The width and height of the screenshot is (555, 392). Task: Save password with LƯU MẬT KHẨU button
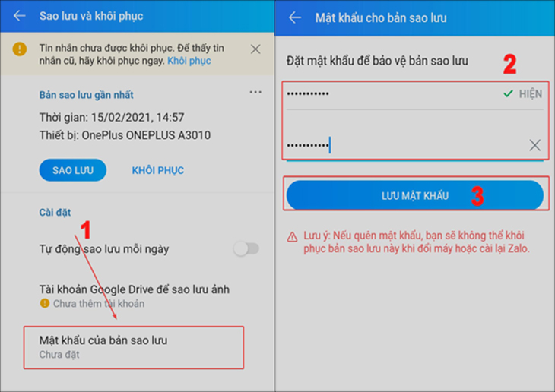click(x=415, y=196)
